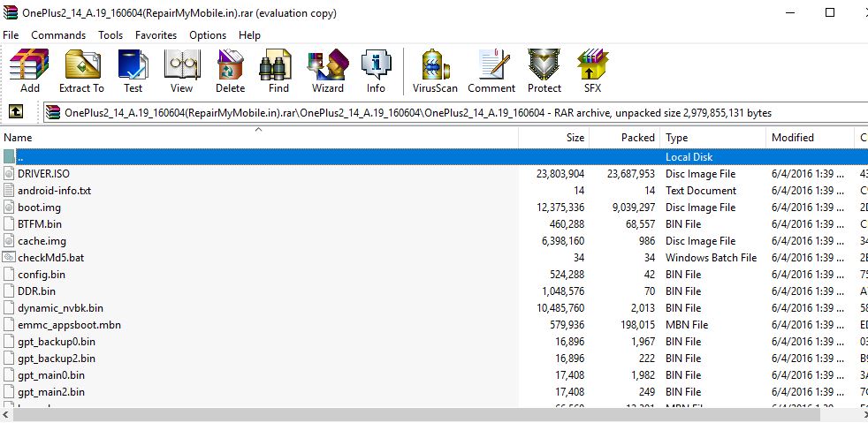Add an archive Comment
Viewport: 868px width, 423px height.
tap(491, 71)
